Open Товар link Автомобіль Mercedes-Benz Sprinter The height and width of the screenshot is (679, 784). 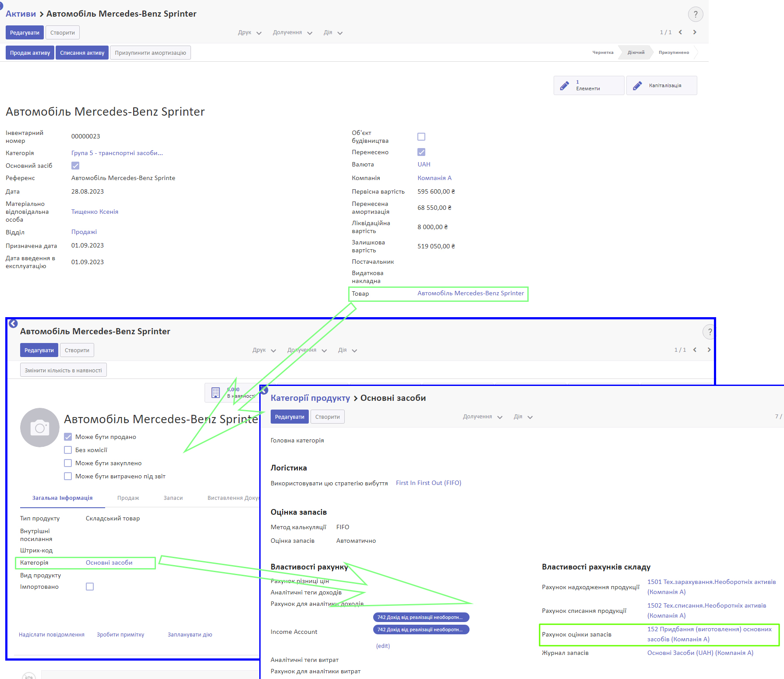[x=471, y=293]
